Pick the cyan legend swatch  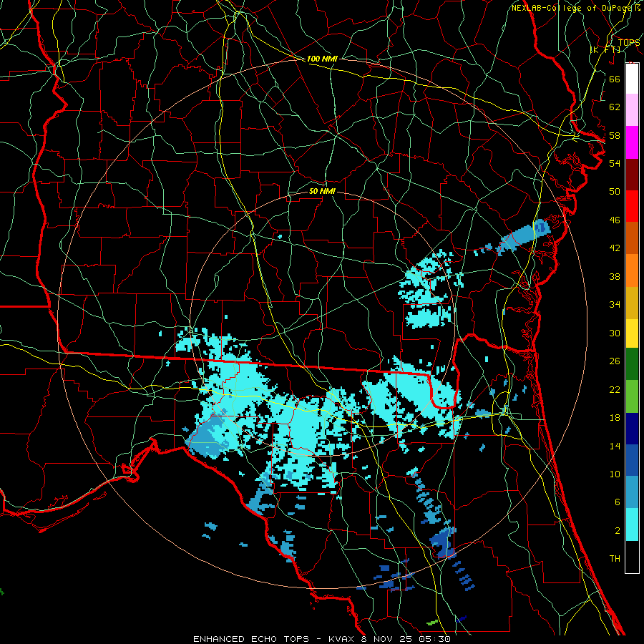(x=632, y=525)
